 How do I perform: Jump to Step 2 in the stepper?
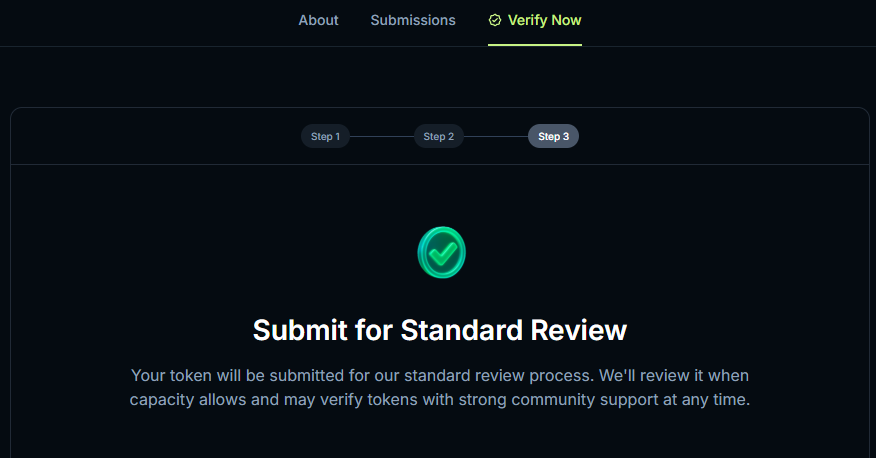pyautogui.click(x=438, y=136)
